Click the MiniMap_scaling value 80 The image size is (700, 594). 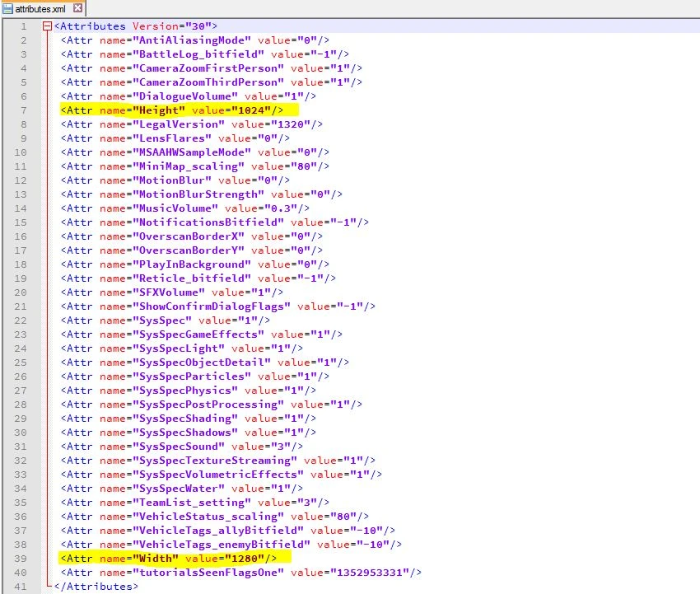(x=304, y=166)
